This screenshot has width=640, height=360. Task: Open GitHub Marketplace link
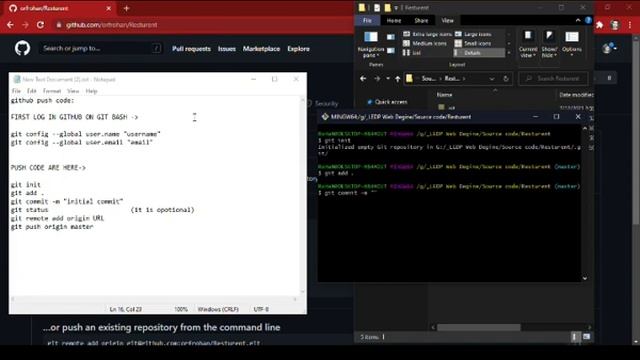261,49
